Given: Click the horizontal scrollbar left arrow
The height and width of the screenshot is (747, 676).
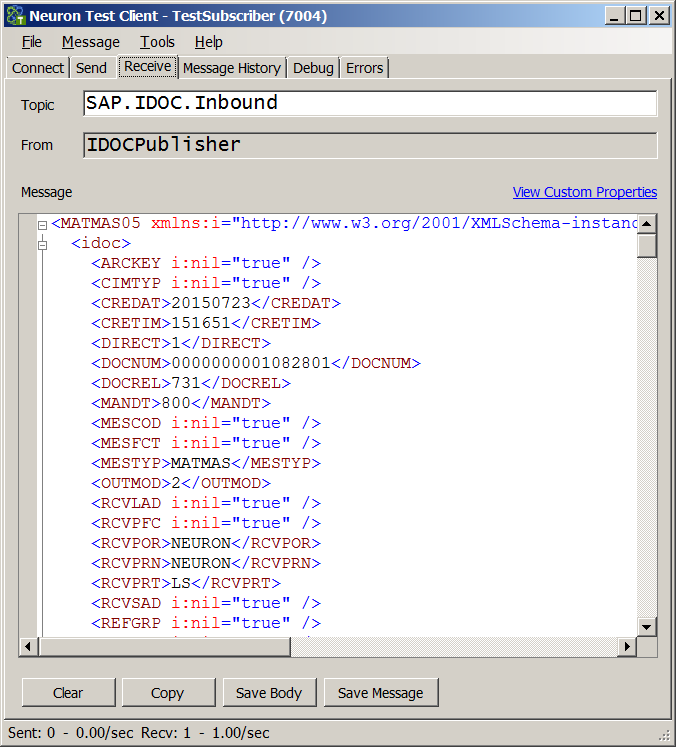Looking at the screenshot, I should coord(28,646).
